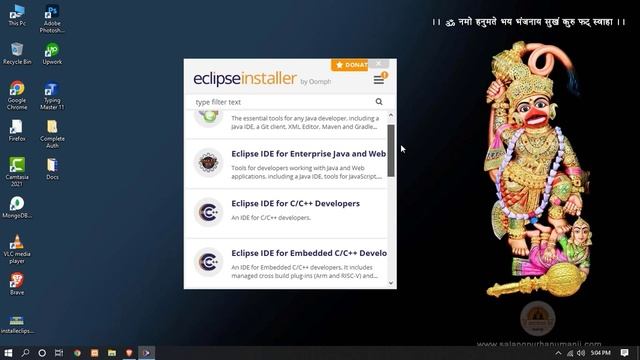Click the Java Developers package icon at top
This screenshot has height=360, width=640.
[x=209, y=118]
